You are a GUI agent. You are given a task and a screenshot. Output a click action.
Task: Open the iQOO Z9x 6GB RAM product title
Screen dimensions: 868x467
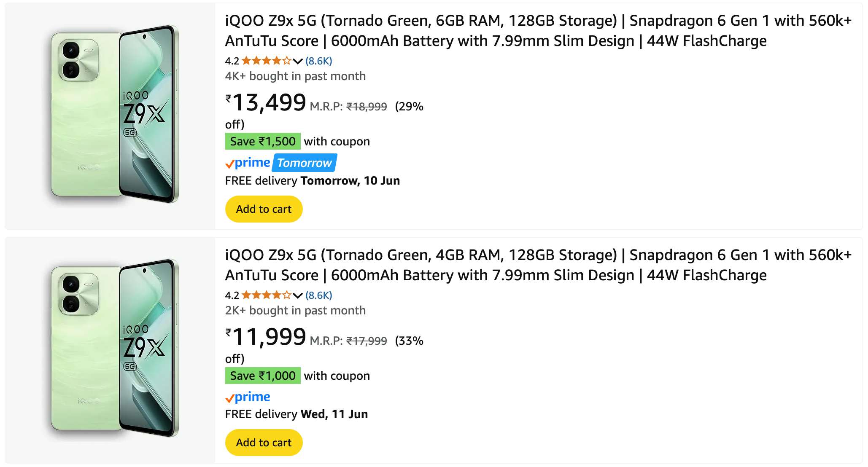(x=538, y=31)
